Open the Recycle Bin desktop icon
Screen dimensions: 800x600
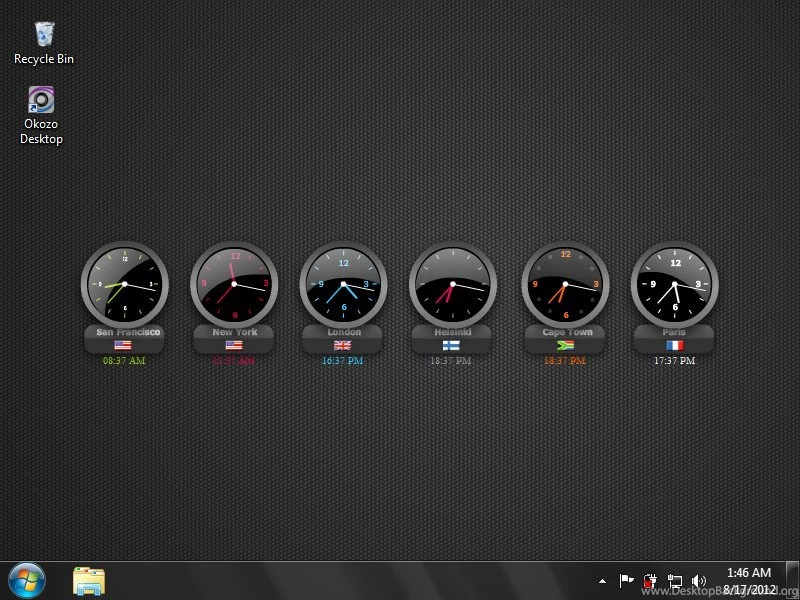[x=44, y=36]
